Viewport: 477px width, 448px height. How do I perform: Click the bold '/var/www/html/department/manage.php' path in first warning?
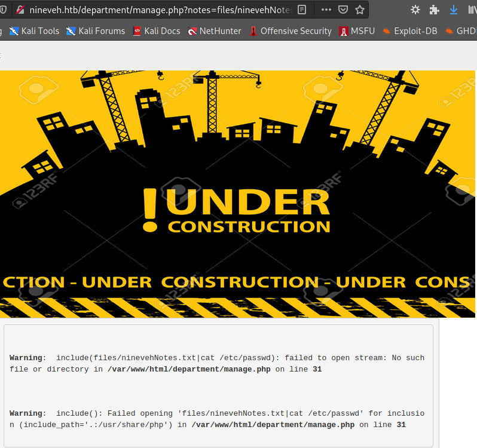tap(189, 369)
